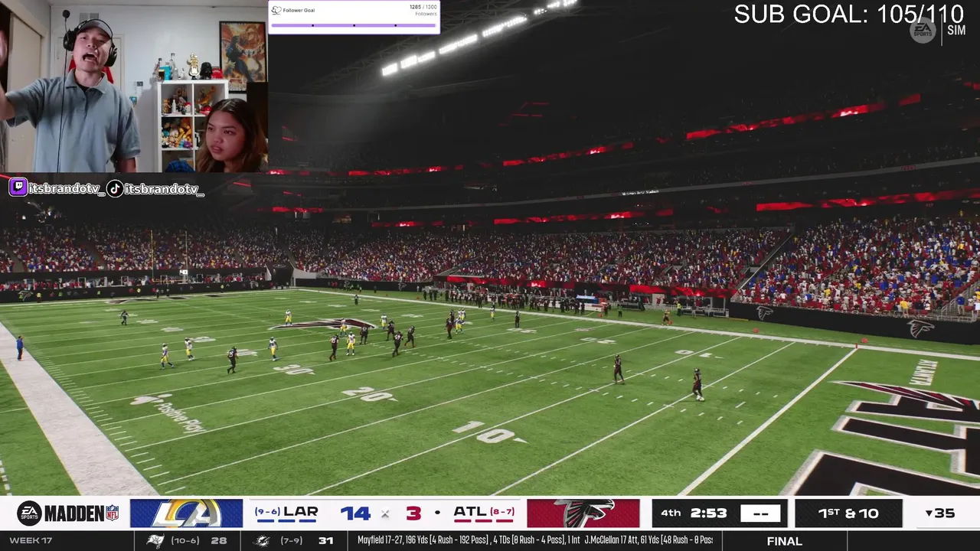Click the Mayfield 17-27 stats ticker text
Viewport: 980px width, 551px height.
(534, 540)
